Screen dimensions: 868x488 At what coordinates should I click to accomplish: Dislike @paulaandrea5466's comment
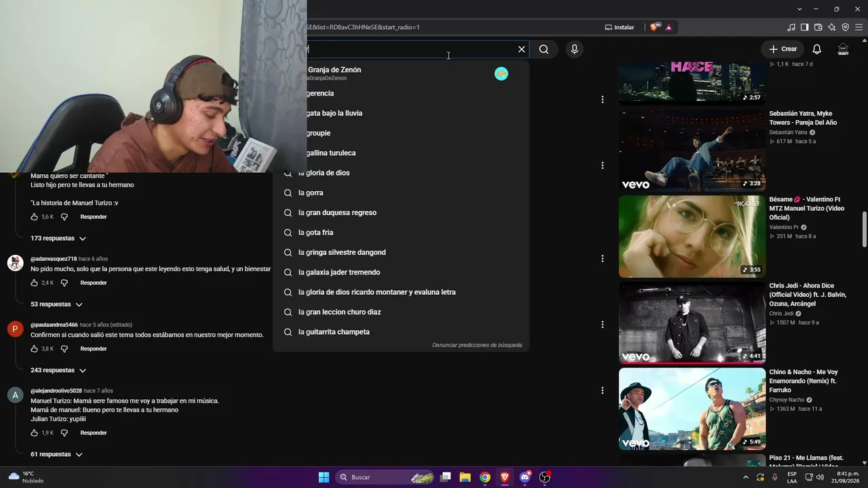[x=64, y=349]
